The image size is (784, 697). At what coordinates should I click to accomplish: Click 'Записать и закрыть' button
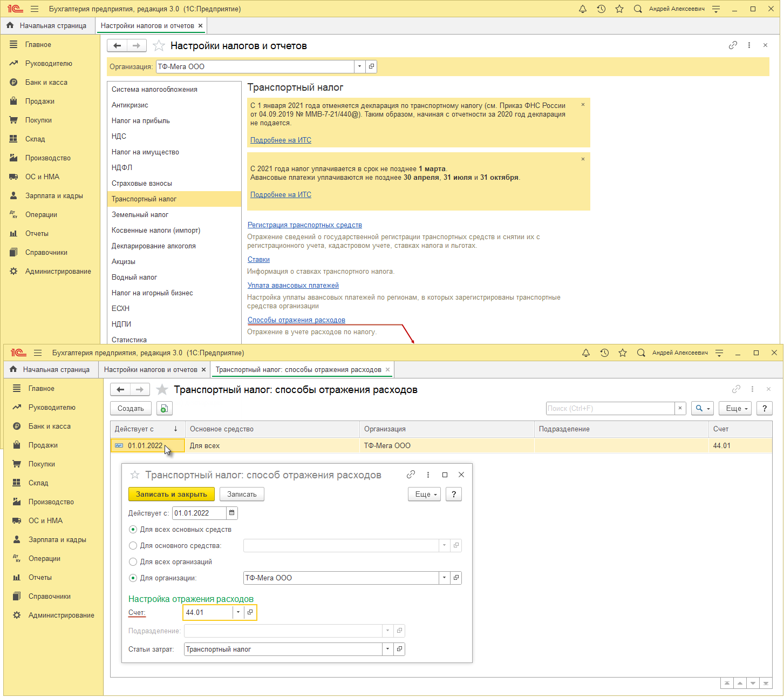(172, 494)
